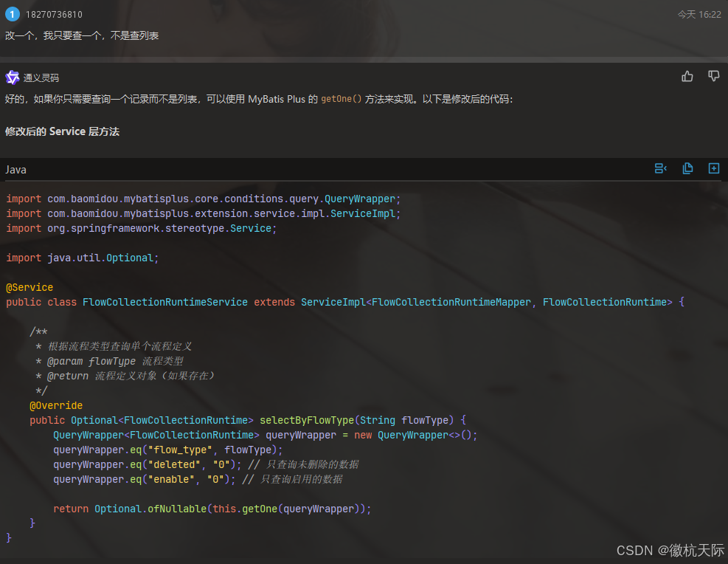728x564 pixels.
Task: Click the @Service annotation
Action: point(30,288)
